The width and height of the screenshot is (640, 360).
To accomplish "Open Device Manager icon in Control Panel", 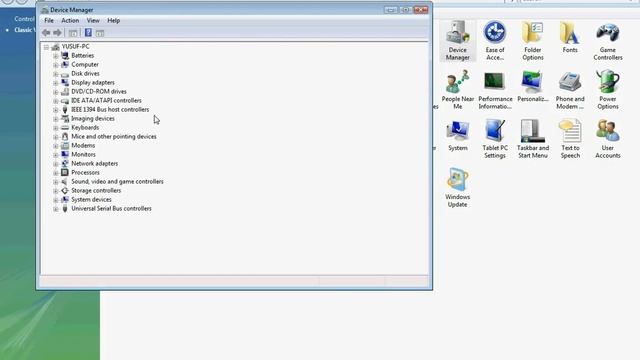I will 457,41.
